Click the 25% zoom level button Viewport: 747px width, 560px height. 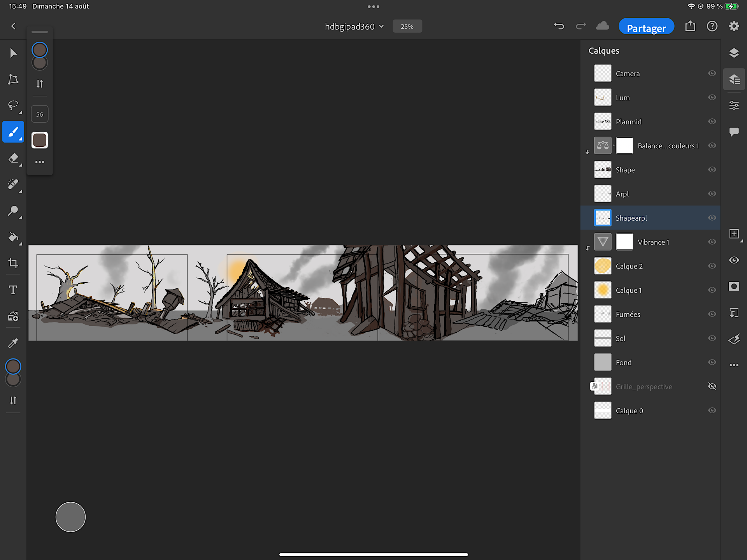click(407, 26)
